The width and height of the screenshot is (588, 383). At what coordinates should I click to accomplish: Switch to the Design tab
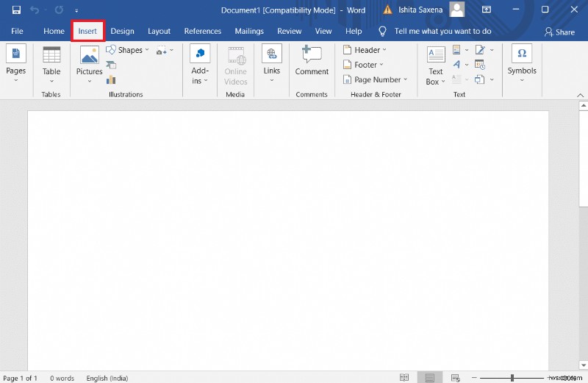point(122,31)
